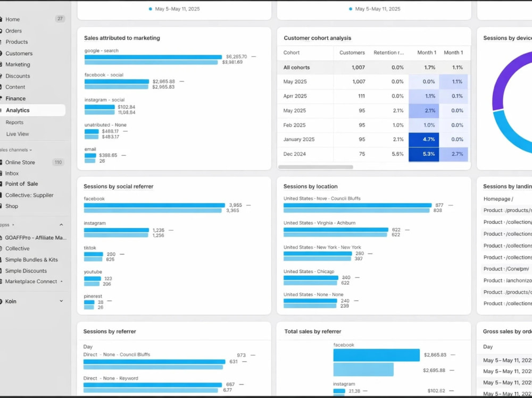
Task: Select the Feb 2025 cohort row
Action: coord(373,125)
